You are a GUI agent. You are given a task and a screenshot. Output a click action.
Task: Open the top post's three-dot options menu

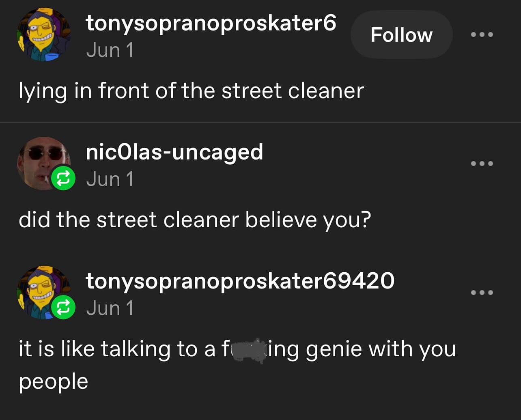click(482, 34)
